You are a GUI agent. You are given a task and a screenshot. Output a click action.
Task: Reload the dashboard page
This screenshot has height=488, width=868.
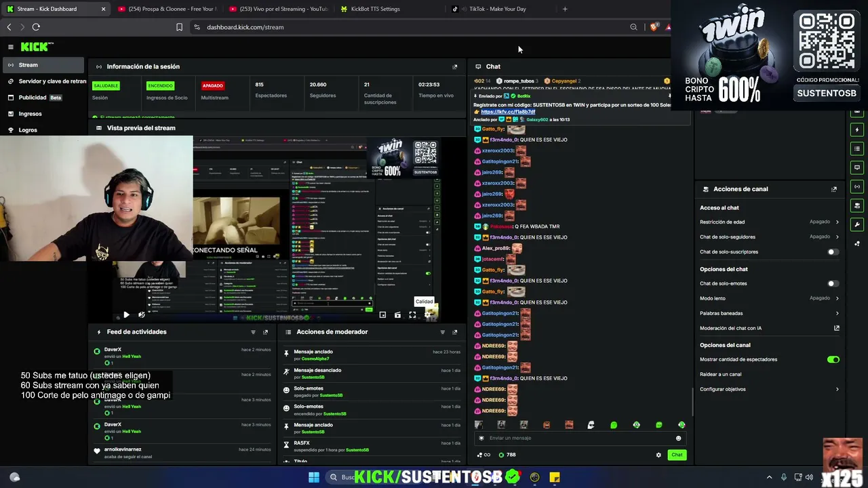tap(36, 27)
